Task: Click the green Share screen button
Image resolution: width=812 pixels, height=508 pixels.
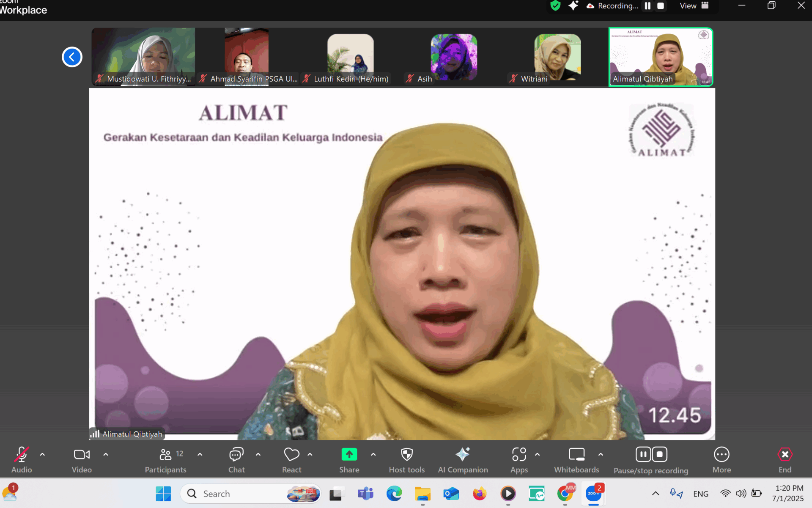Action: coord(349,455)
